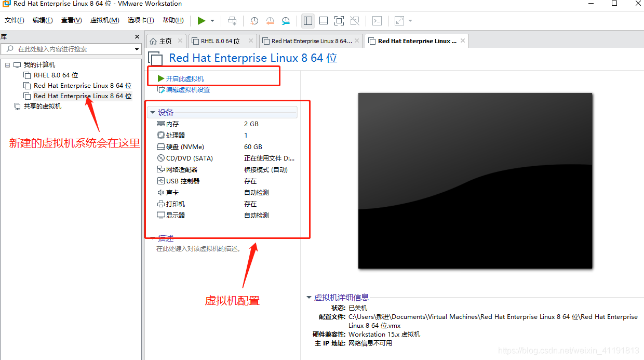Close the active Red Hat Enterprise Linux tab
The width and height of the screenshot is (644, 360).
tap(463, 41)
